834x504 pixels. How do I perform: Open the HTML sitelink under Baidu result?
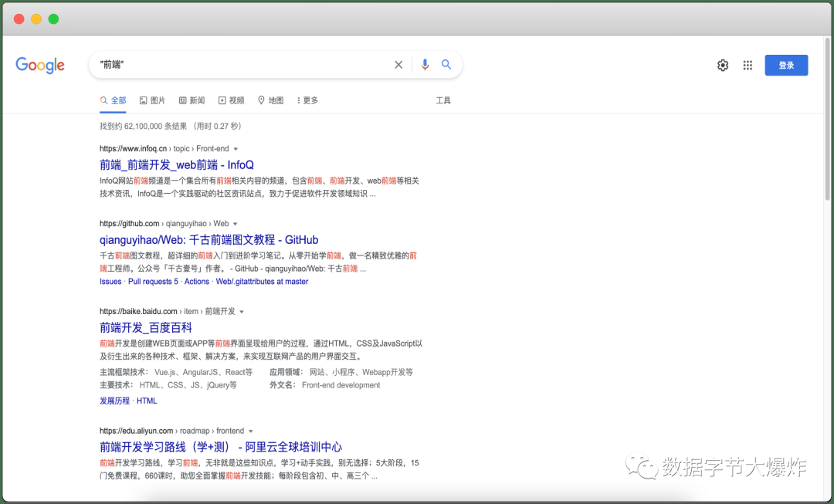(x=147, y=401)
